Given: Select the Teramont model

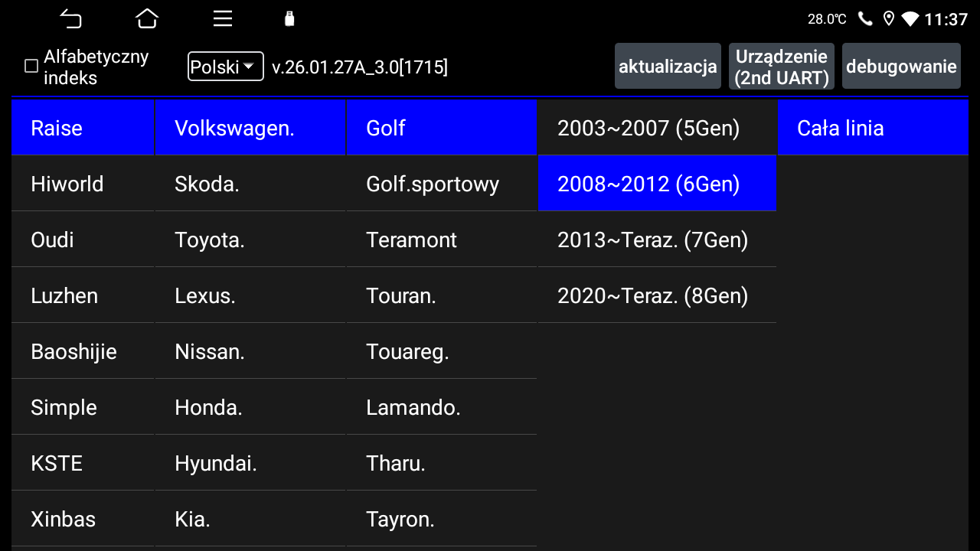Looking at the screenshot, I should pyautogui.click(x=442, y=240).
